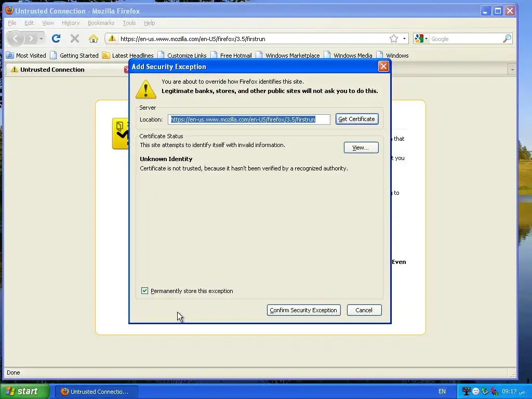Open the Windows Media bookmark

[348, 55]
